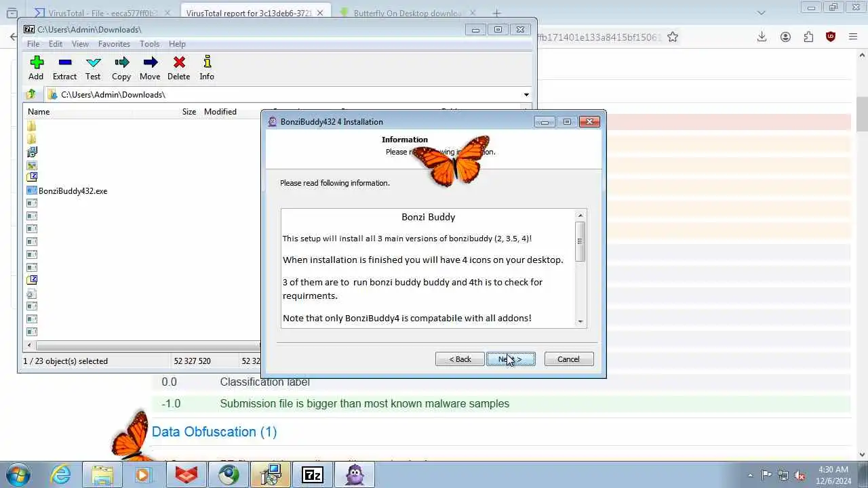This screenshot has height=488, width=868.
Task: Open the Favorites menu in 7-Zip
Action: 114,43
